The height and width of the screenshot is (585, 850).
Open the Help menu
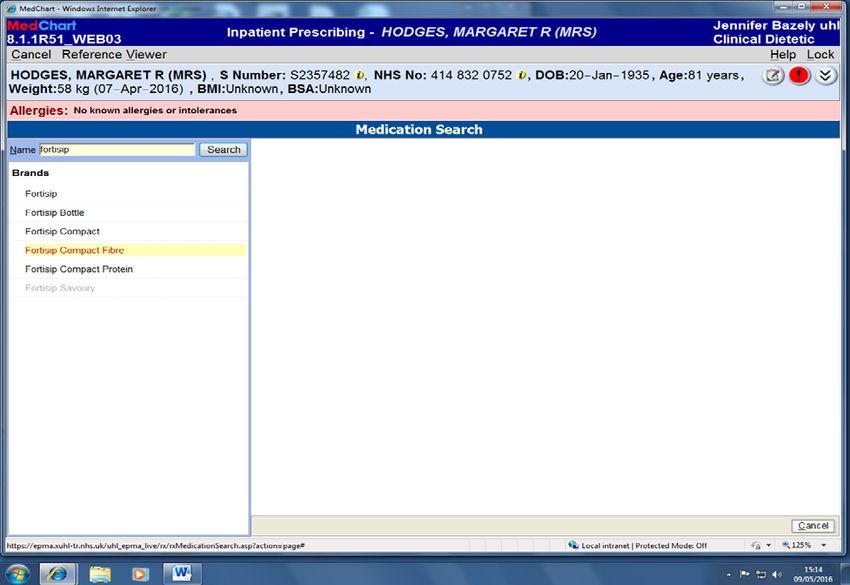click(x=783, y=54)
